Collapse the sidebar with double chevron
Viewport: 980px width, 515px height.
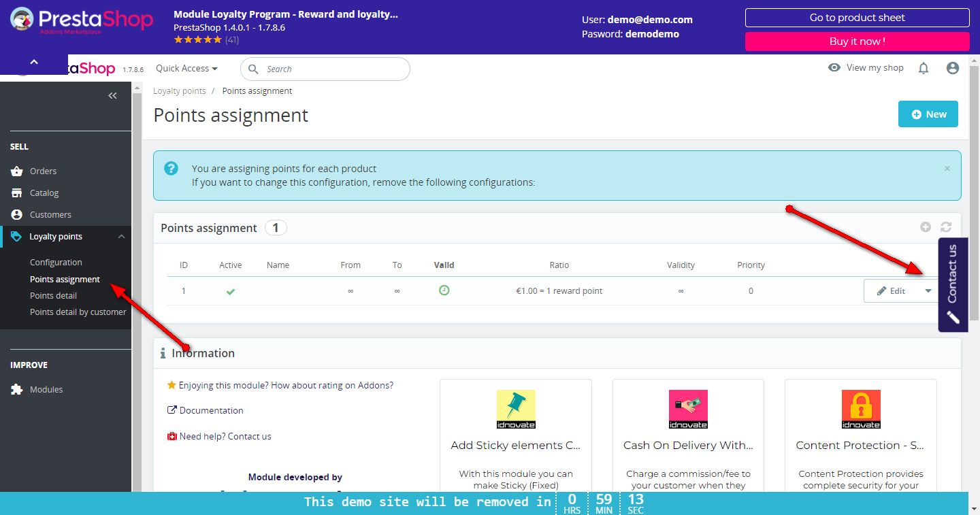(x=113, y=96)
